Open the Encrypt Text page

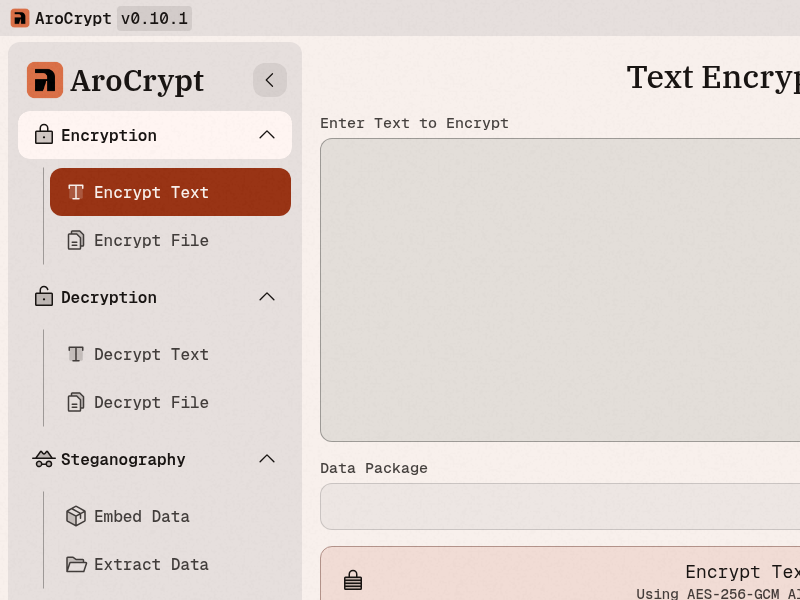click(170, 192)
